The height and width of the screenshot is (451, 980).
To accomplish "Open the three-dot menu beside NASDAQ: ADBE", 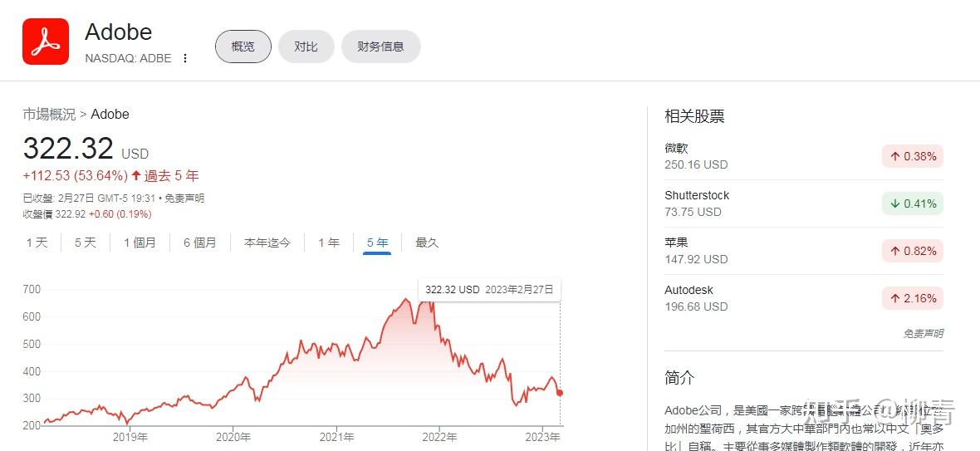I will pyautogui.click(x=185, y=58).
